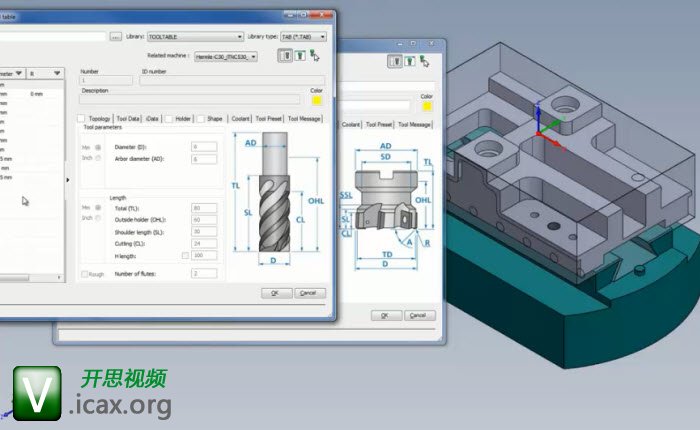Screen dimensions: 700x430
Task: Select Mm radio in Length group
Action: click(98, 207)
